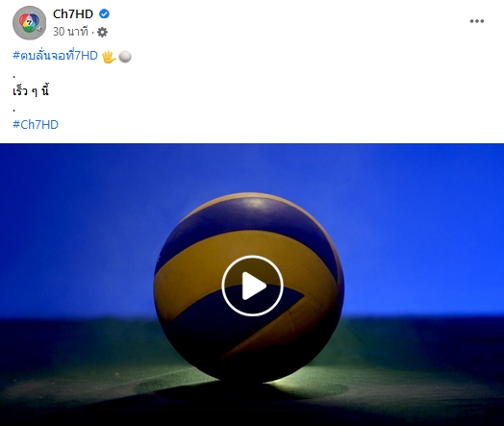
Task: Open the three-dot post options menu
Action: [x=477, y=21]
